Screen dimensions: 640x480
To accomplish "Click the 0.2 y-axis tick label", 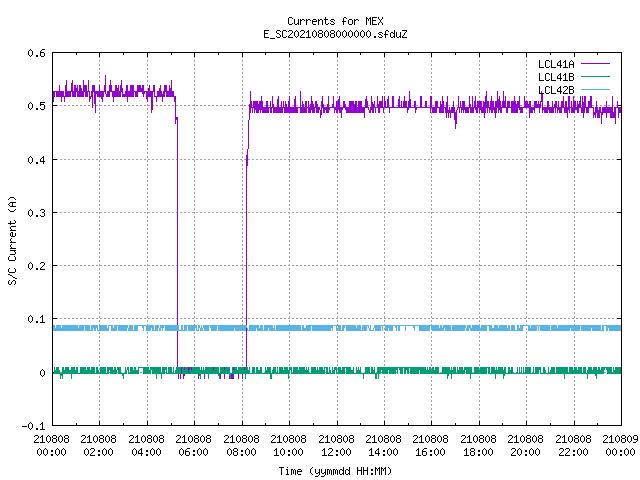I will click(36, 266).
